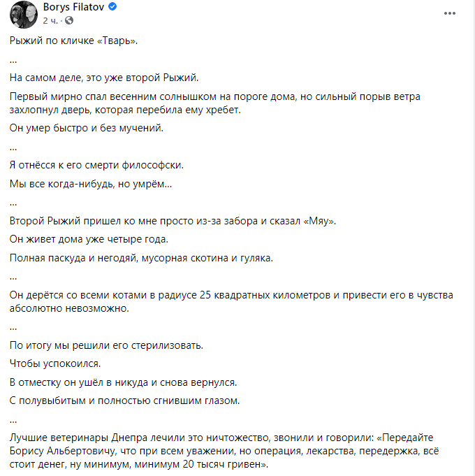Click the line "Я отнёсся к его смерти философски."
Screen dimensions: 475x476
[x=96, y=165]
